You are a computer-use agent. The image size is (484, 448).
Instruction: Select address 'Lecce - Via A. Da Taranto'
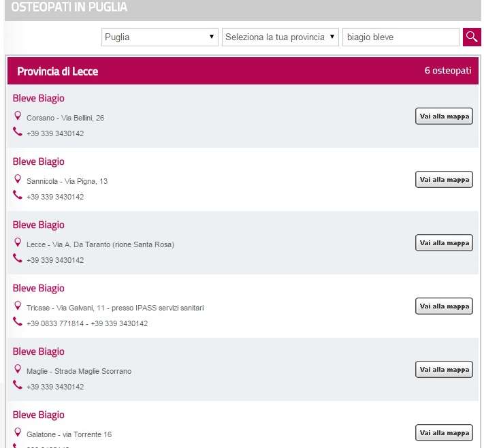100,244
